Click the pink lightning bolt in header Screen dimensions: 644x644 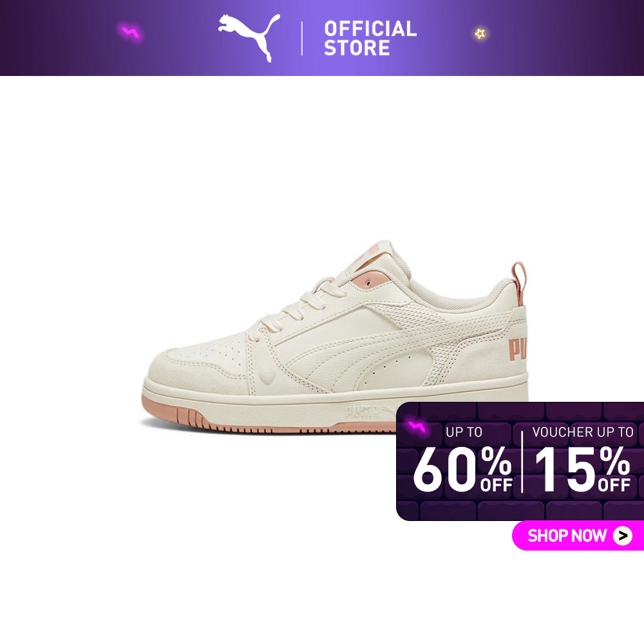131,32
